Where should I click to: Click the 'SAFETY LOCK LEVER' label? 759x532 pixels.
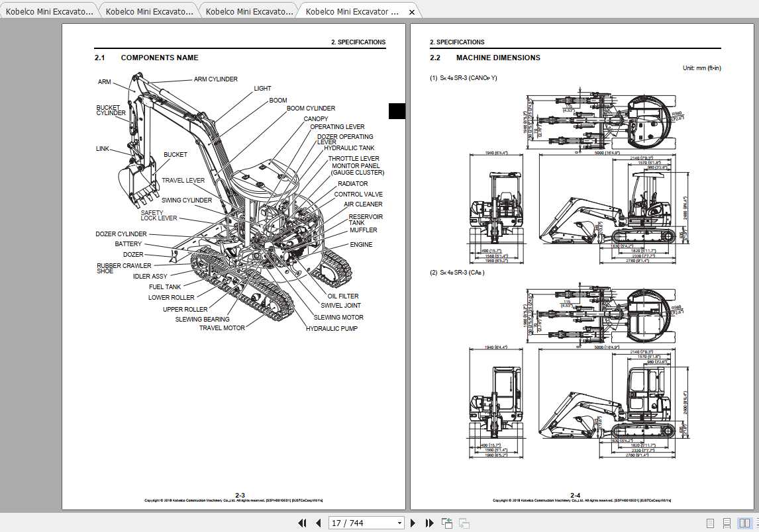tap(159, 216)
